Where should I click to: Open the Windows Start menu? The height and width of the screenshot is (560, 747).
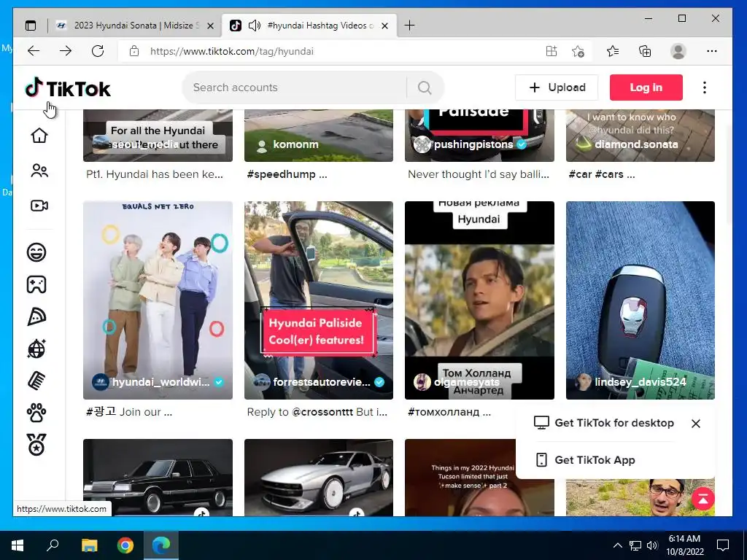[x=18, y=545]
